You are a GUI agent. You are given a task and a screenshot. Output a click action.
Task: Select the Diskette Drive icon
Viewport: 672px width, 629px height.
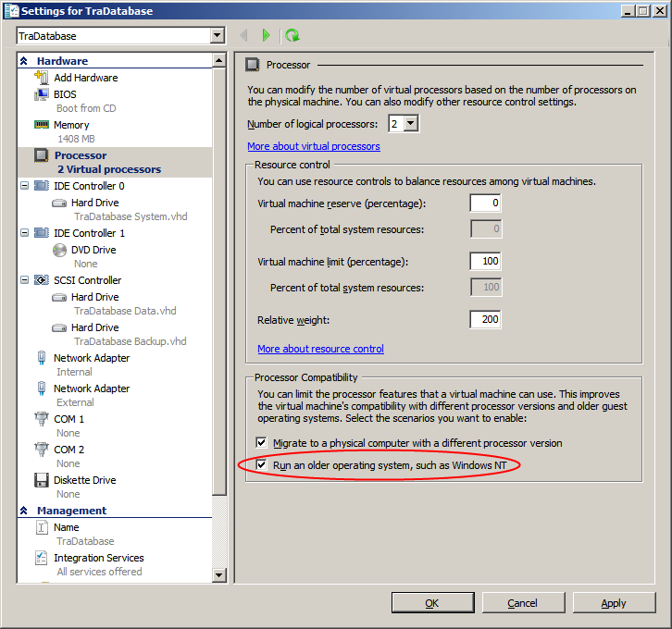(x=41, y=480)
